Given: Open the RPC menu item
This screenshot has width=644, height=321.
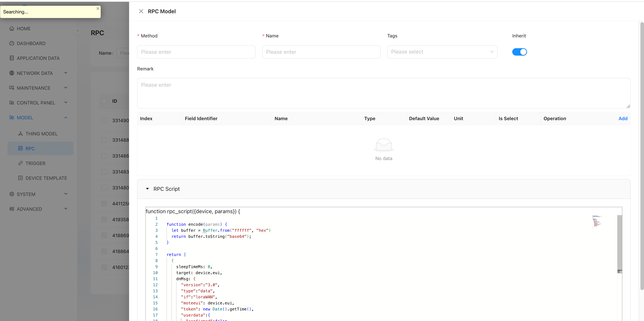Looking at the screenshot, I should tap(30, 148).
